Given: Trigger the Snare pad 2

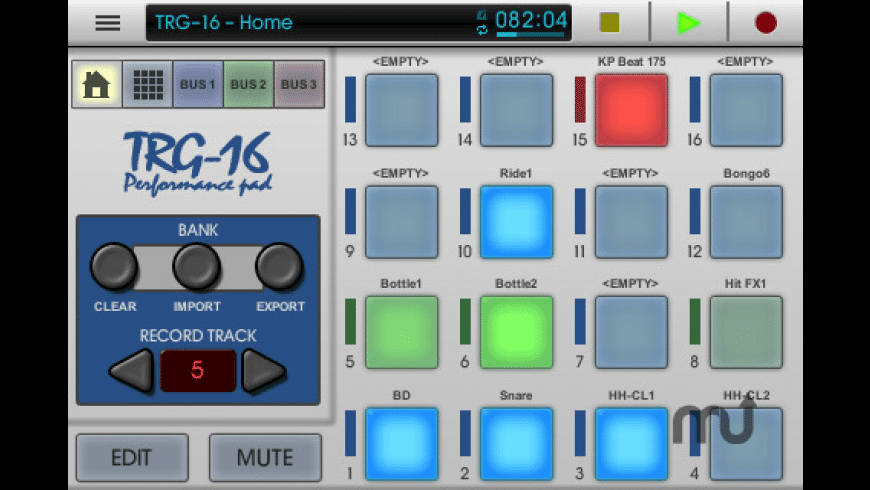Looking at the screenshot, I should 517,444.
